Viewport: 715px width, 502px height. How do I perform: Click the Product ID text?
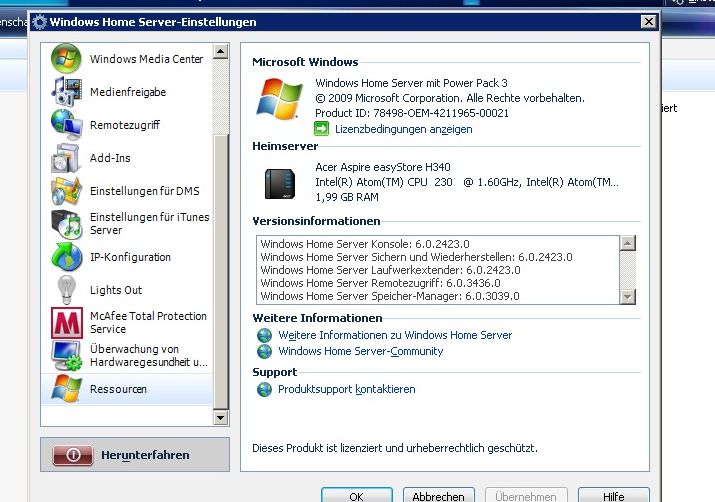(412, 113)
